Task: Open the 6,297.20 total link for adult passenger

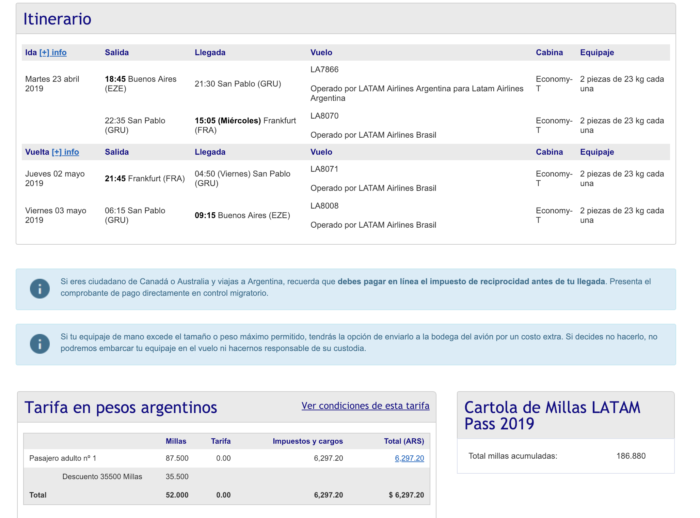Action: coord(409,458)
